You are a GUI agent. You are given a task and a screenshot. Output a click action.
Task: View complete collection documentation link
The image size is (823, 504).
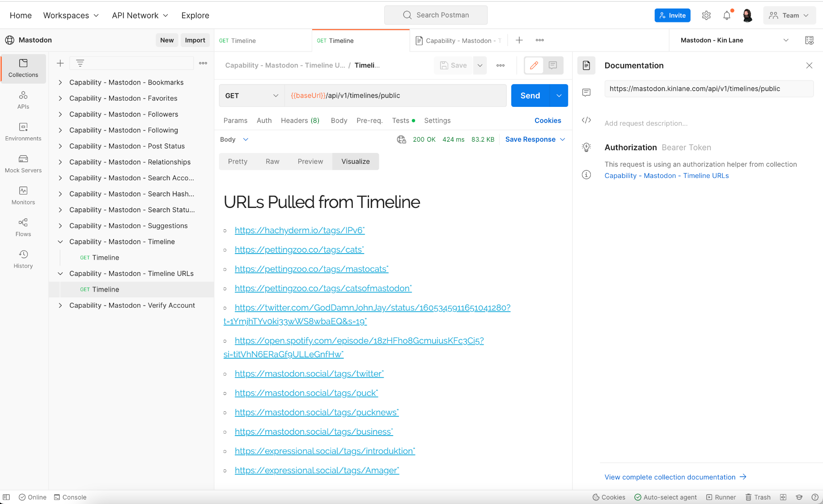(675, 477)
